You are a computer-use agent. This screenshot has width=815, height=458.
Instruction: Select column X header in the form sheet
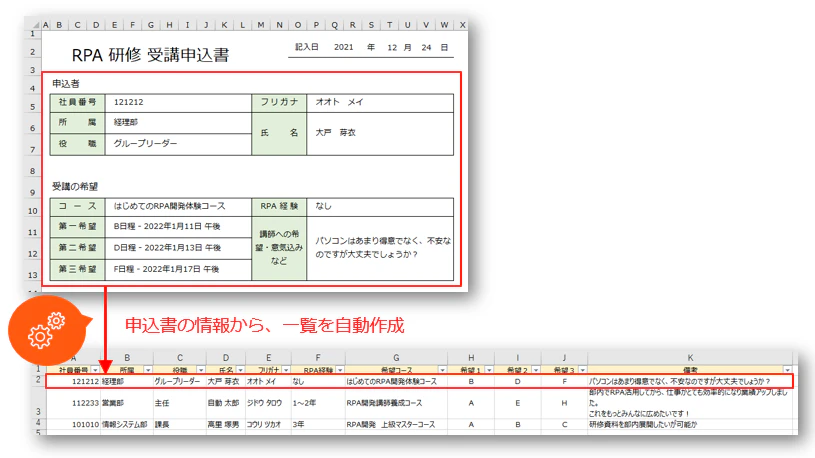(x=462, y=24)
